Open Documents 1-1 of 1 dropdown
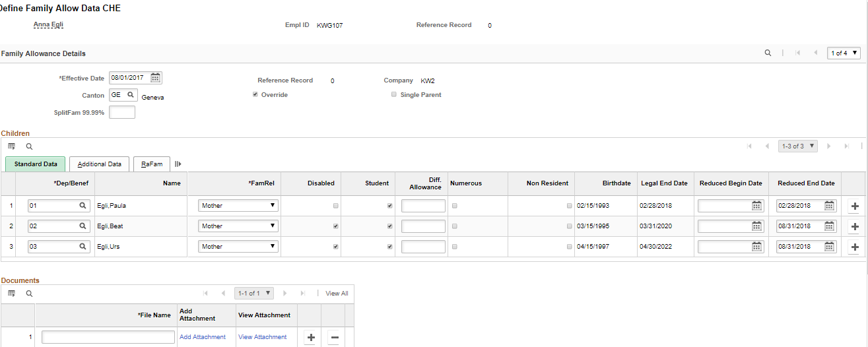This screenshot has width=868, height=347. 254,293
